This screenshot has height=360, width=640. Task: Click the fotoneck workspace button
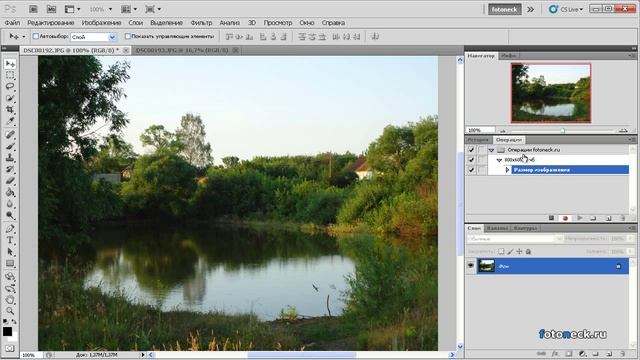click(x=504, y=9)
